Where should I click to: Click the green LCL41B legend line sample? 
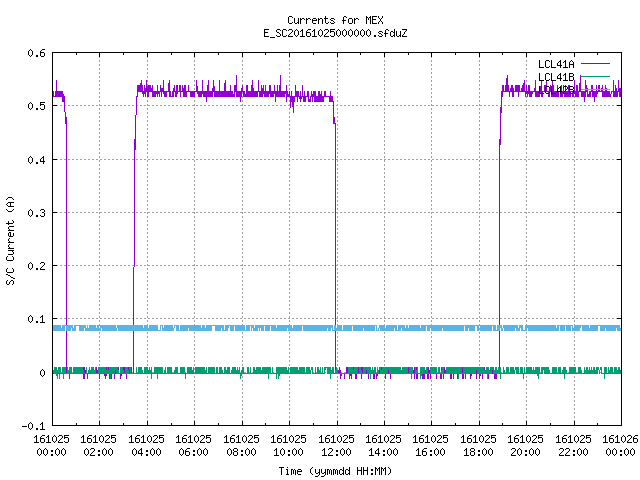click(595, 76)
